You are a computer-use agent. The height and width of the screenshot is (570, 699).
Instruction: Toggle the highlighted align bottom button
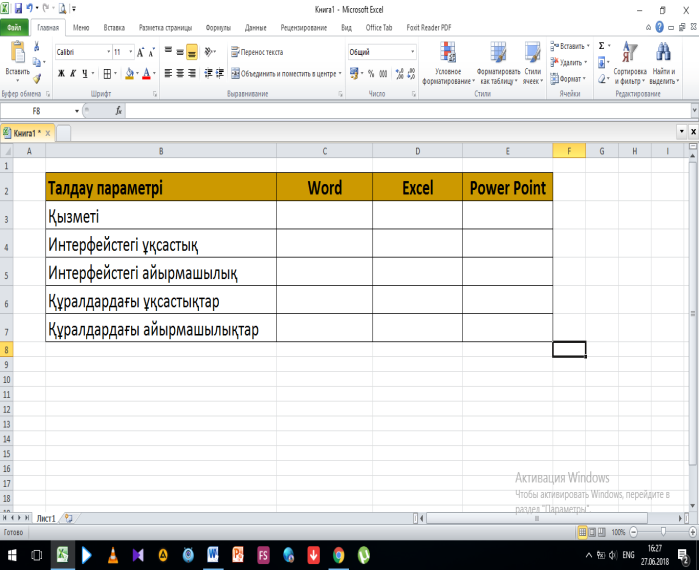192,52
